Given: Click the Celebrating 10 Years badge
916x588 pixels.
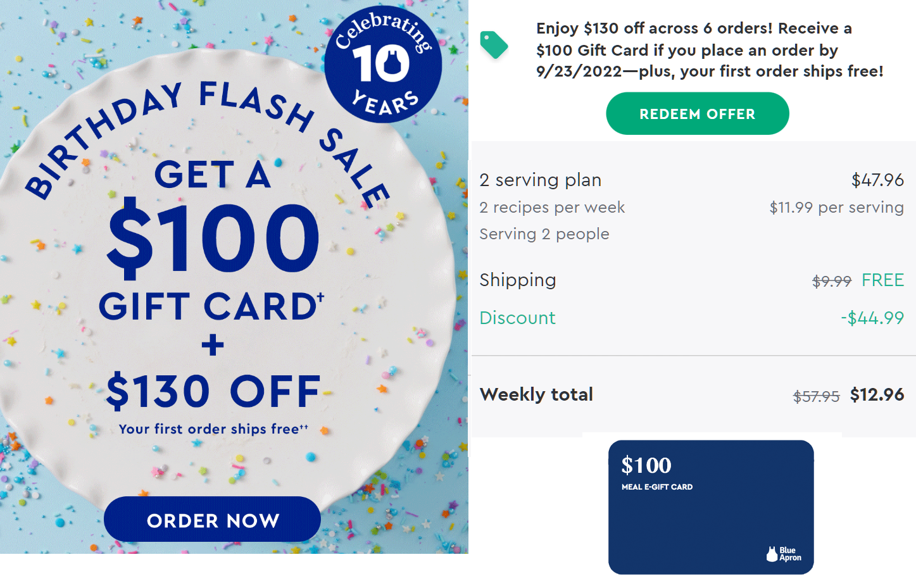Looking at the screenshot, I should point(383,65).
